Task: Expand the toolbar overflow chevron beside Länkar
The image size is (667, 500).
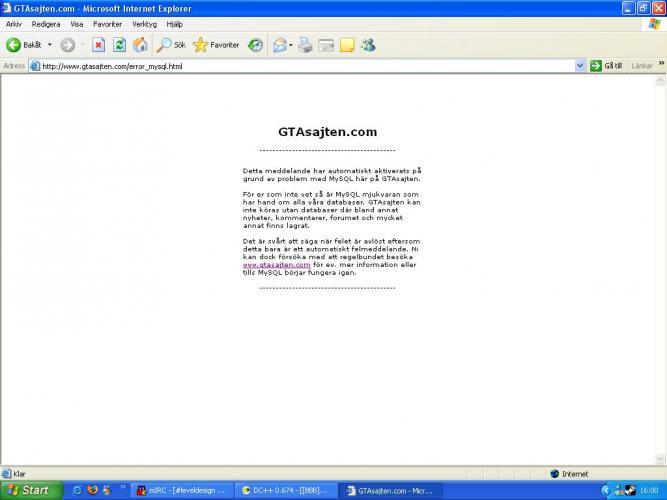Action: tap(661, 63)
